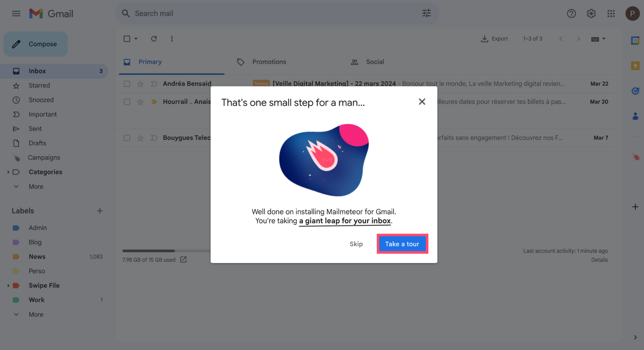Open the Support help icon
Viewport: 644px width, 350px height.
pos(571,14)
